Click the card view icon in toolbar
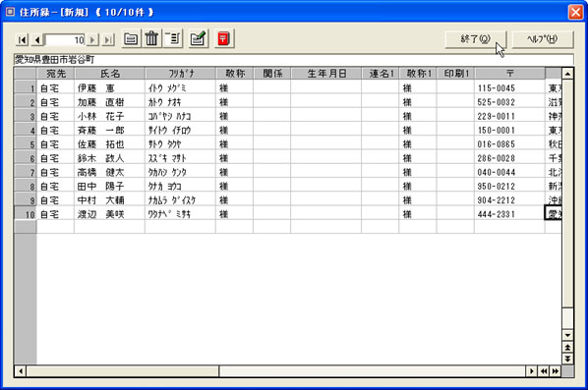Screen dimensions: 588x390 tap(131, 38)
